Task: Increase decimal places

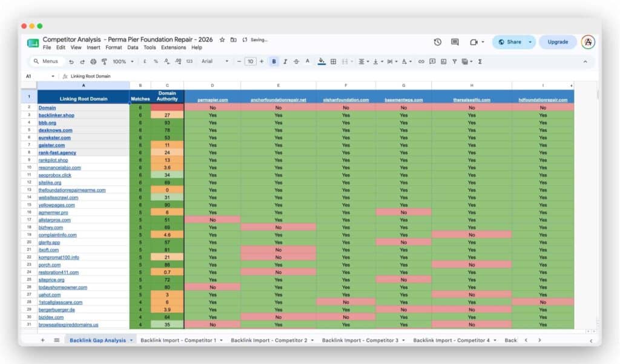Action: pos(178,62)
